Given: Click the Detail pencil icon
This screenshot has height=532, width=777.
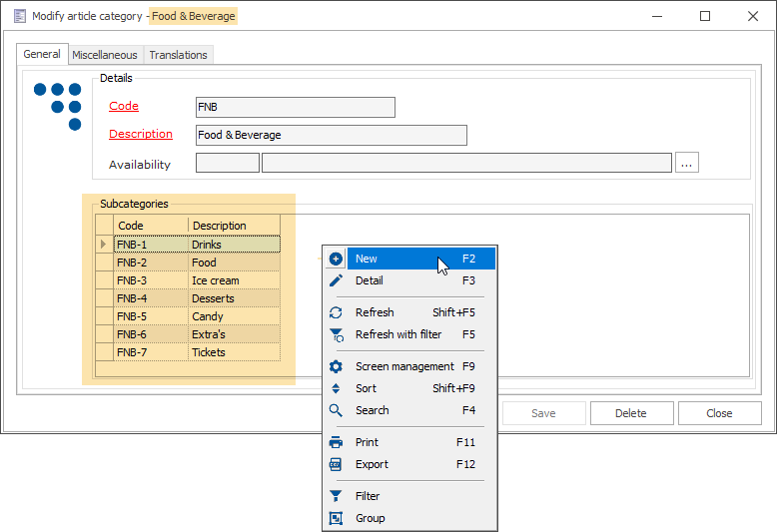Looking at the screenshot, I should point(336,280).
